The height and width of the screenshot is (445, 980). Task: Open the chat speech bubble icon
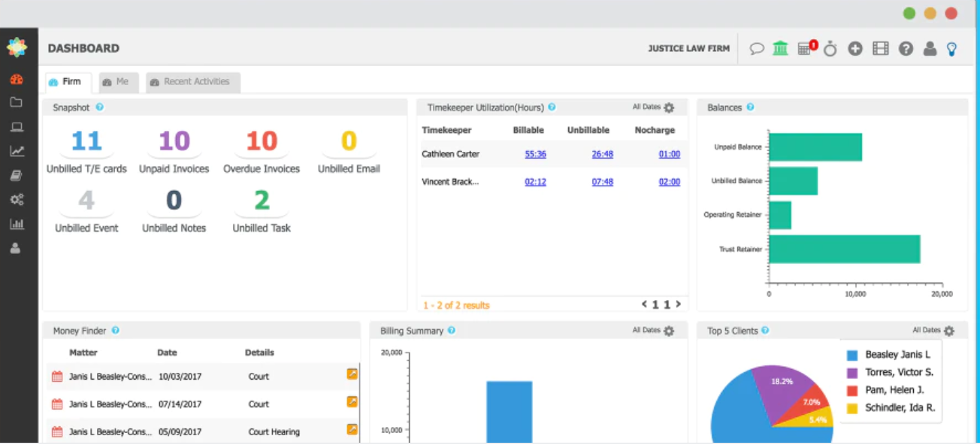coord(757,49)
